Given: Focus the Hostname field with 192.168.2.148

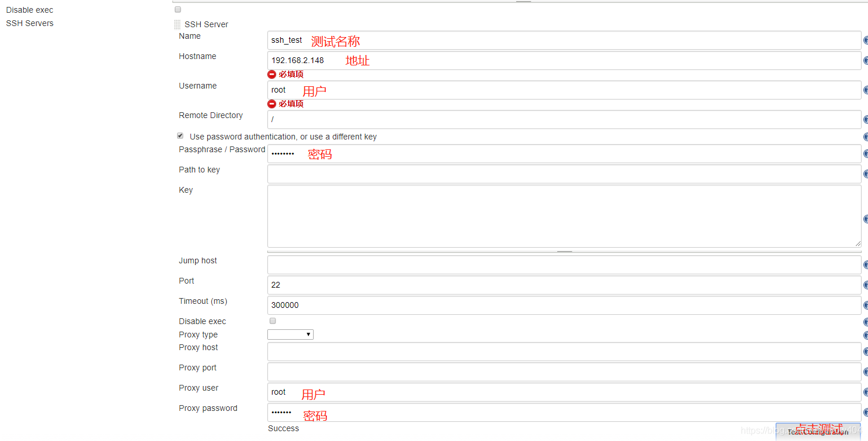Looking at the screenshot, I should [564, 61].
